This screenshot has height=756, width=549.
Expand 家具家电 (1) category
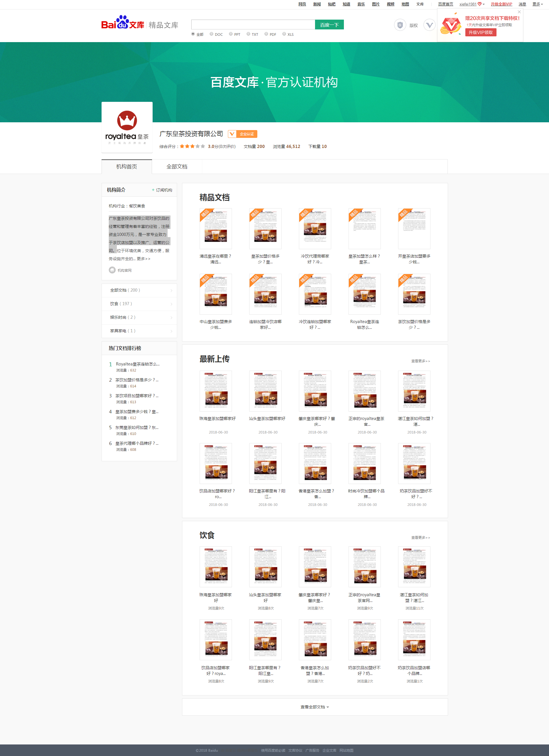point(139,331)
